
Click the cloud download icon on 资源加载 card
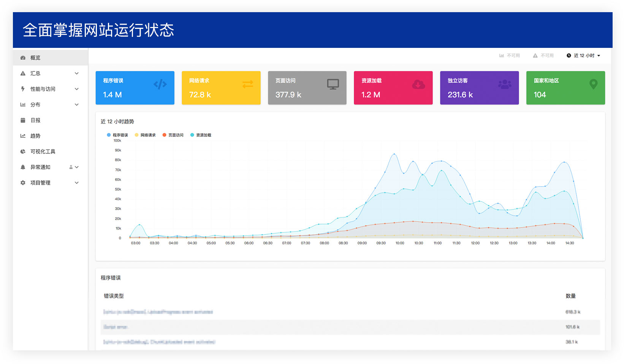click(x=419, y=84)
